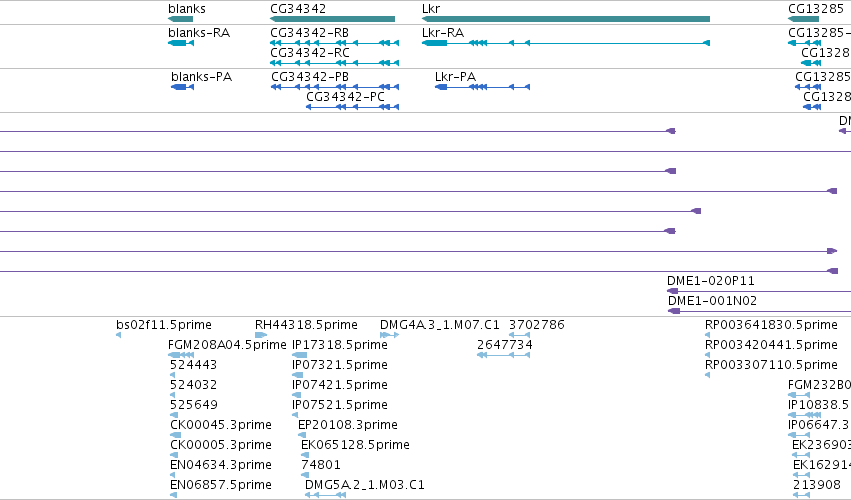
Task: Select the DME1-001N02 clone label
Action: coord(712,301)
